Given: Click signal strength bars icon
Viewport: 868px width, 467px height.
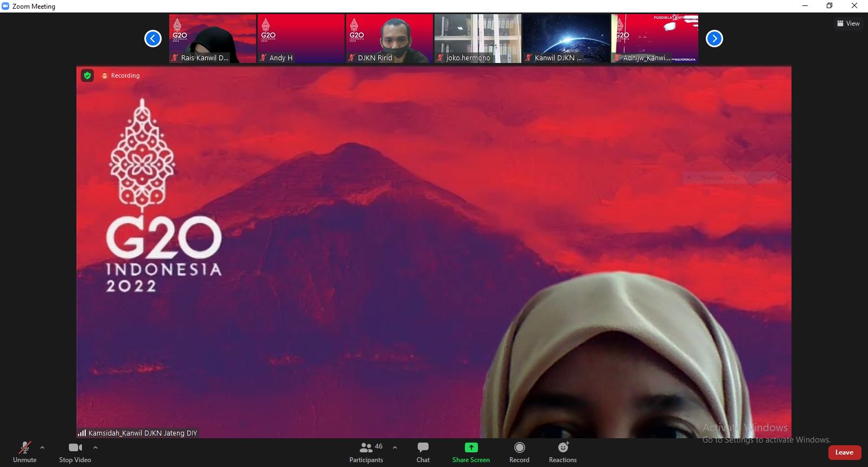Looking at the screenshot, I should (x=82, y=433).
